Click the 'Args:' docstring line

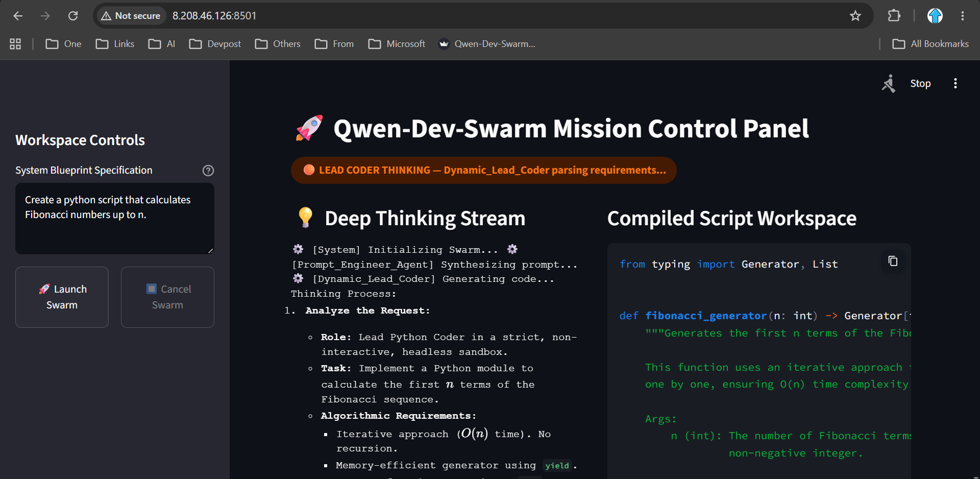click(661, 419)
